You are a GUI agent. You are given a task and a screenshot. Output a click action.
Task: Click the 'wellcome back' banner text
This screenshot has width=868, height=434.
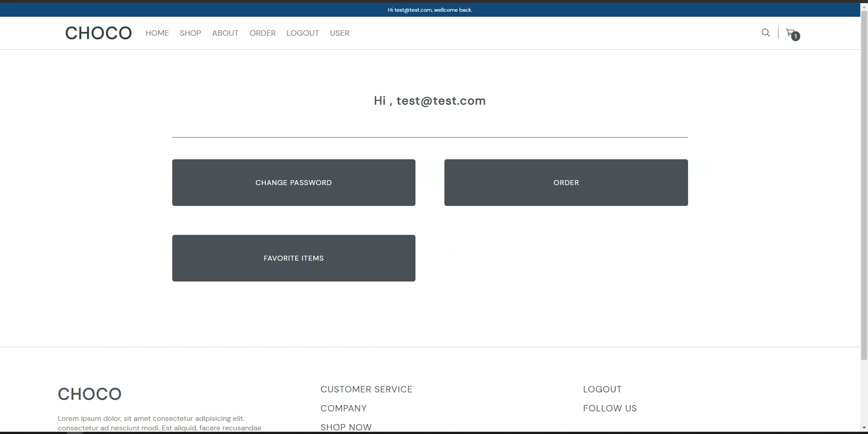click(x=430, y=10)
